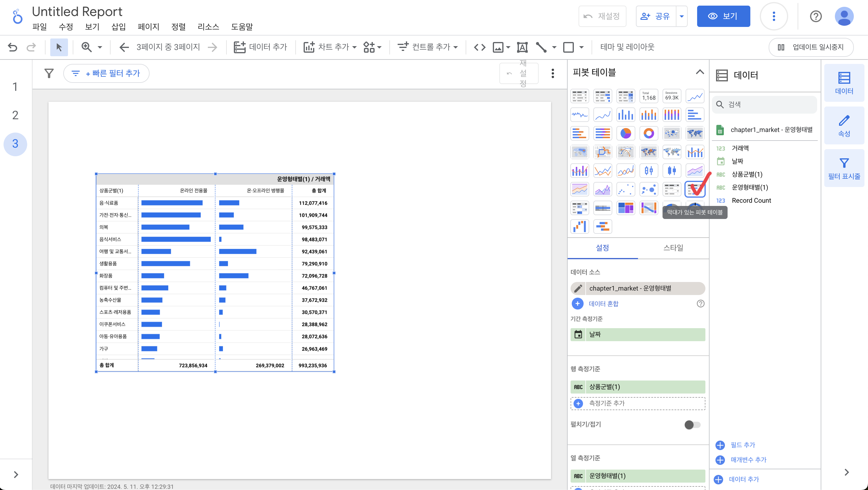Open the 리소스 menu
868x490 pixels.
208,27
